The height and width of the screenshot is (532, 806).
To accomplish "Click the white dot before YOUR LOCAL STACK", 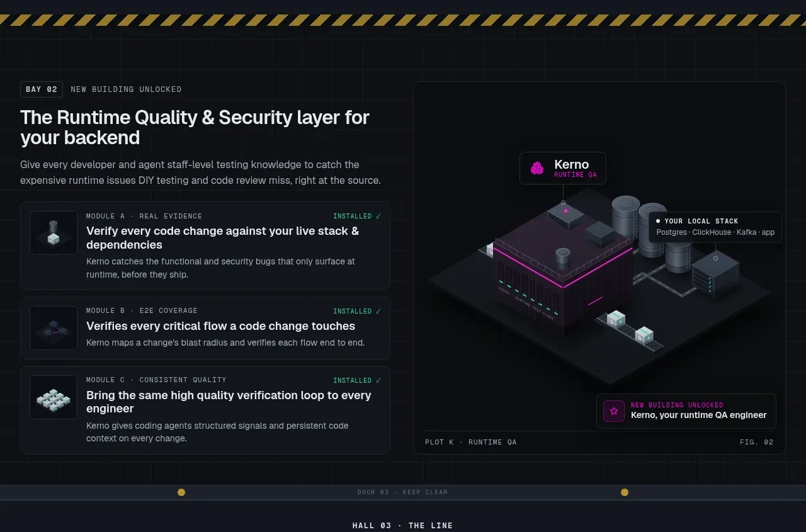I will (x=658, y=221).
